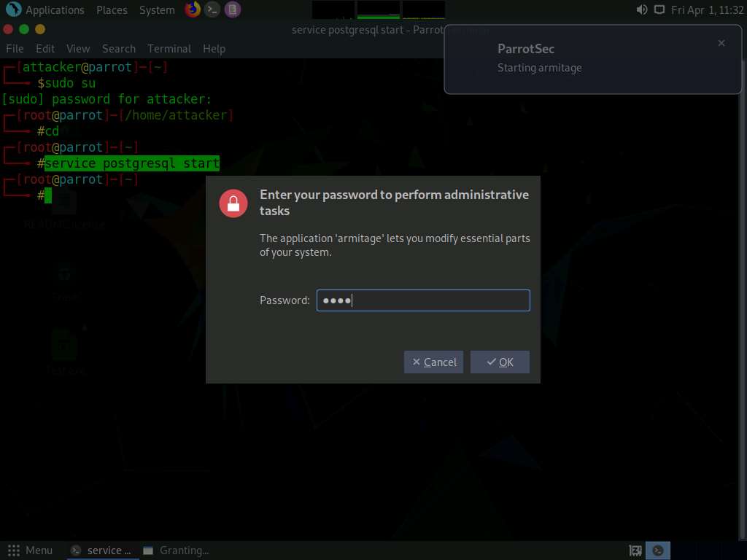Open the System menu

[x=157, y=9]
